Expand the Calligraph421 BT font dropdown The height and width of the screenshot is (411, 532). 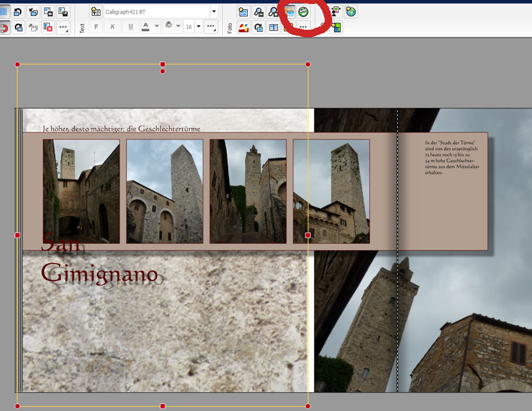[x=213, y=11]
